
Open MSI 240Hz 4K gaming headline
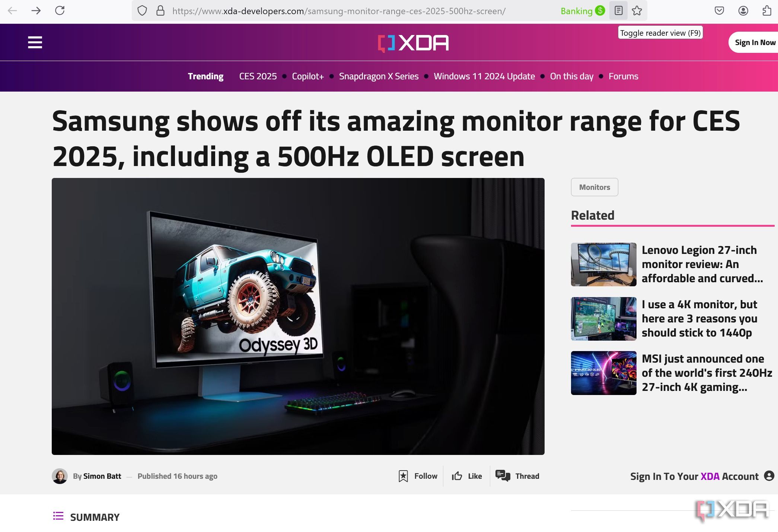pyautogui.click(x=707, y=373)
